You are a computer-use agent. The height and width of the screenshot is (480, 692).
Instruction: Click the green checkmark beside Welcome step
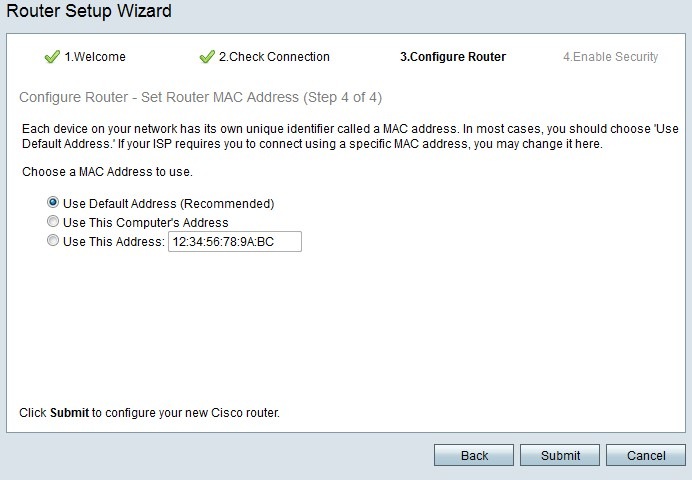[52, 57]
